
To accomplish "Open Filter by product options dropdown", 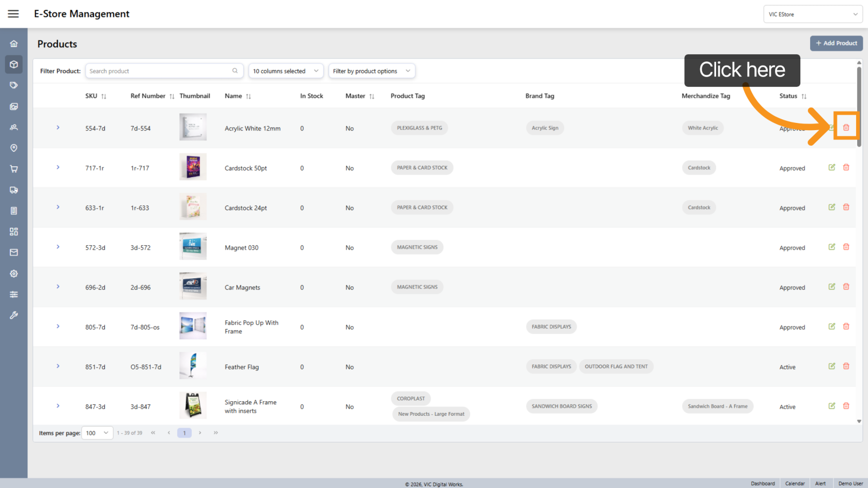I will pyautogui.click(x=371, y=71).
